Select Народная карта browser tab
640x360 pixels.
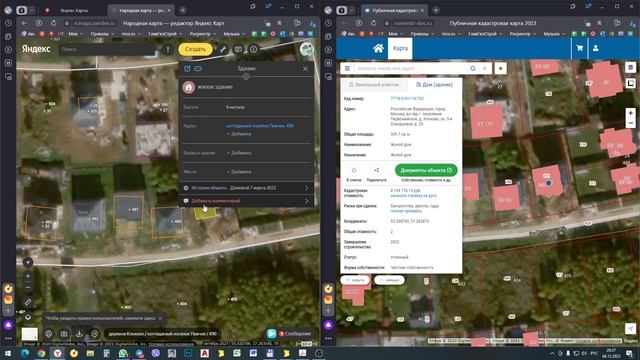[x=141, y=10]
